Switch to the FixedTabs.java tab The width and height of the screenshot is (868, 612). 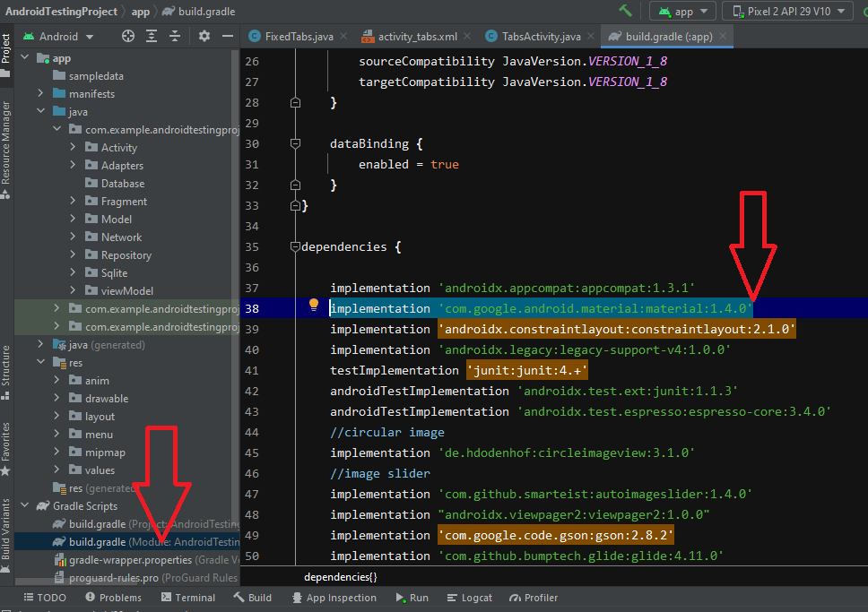[299, 37]
